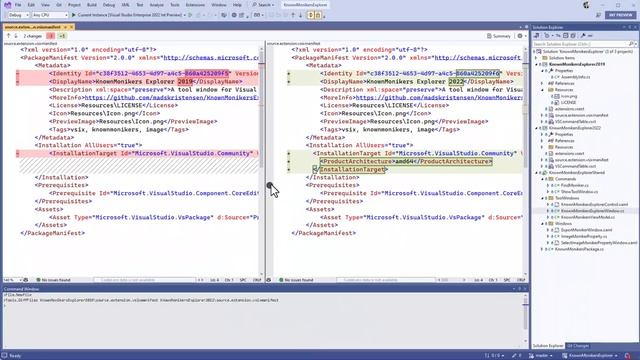The image size is (640, 360).
Task: Open the Any CPU platform dropdown
Action: (x=50, y=15)
